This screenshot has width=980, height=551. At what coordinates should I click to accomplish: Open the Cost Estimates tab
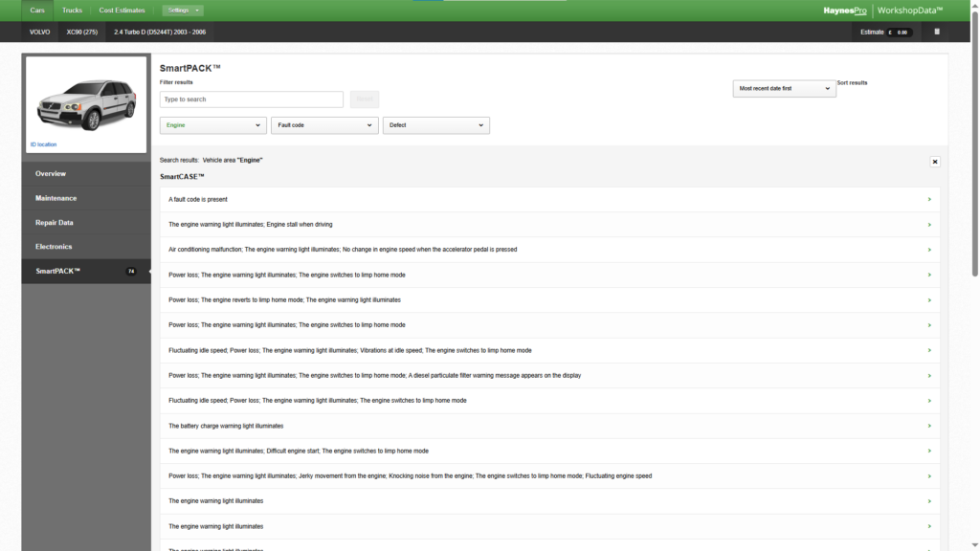(x=122, y=10)
